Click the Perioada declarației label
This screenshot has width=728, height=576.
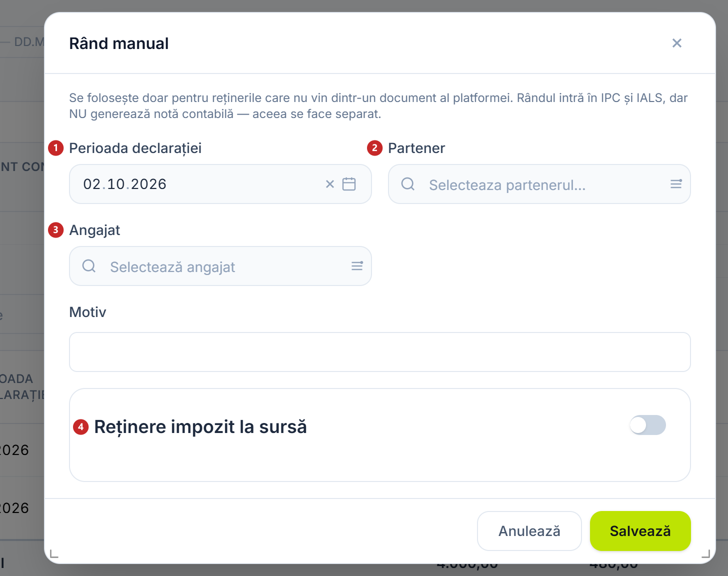(x=135, y=148)
